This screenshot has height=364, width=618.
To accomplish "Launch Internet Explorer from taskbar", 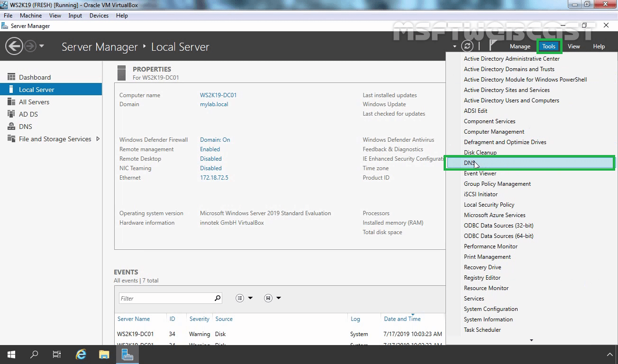I will point(81,355).
